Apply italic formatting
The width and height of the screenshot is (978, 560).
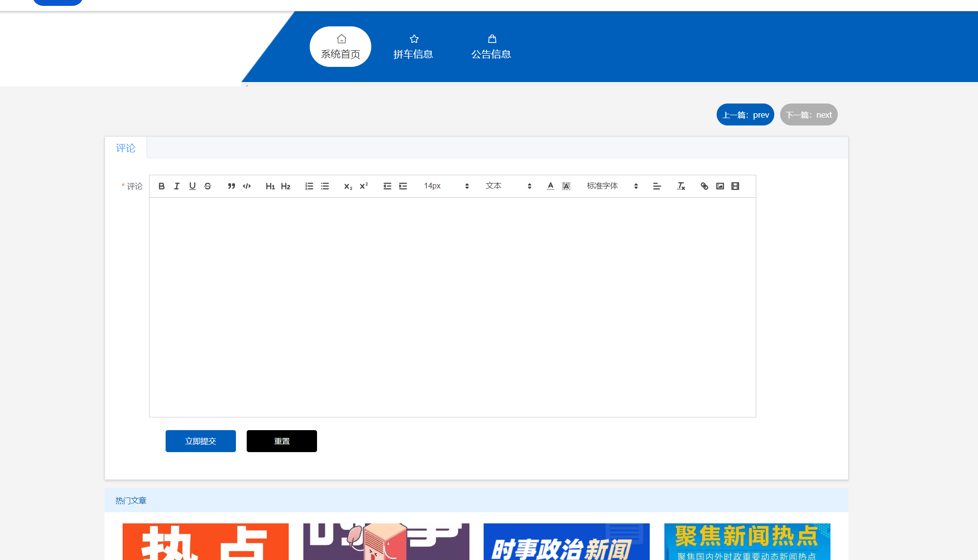[177, 186]
